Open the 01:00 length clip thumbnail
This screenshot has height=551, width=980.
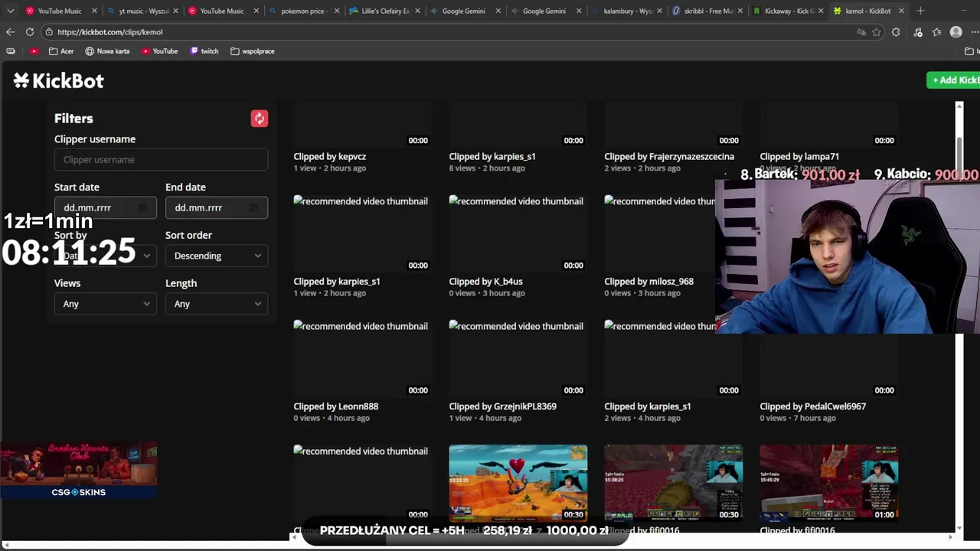tap(829, 482)
